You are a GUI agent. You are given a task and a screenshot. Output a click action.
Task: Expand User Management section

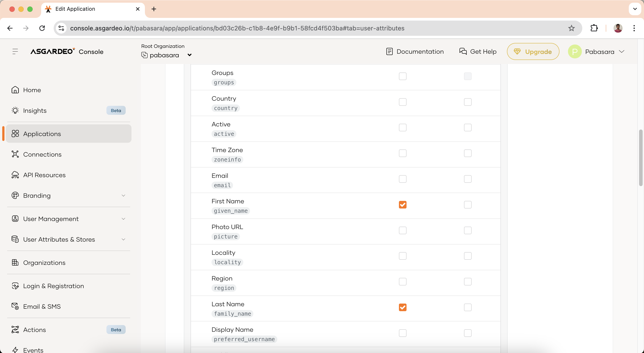(123, 219)
